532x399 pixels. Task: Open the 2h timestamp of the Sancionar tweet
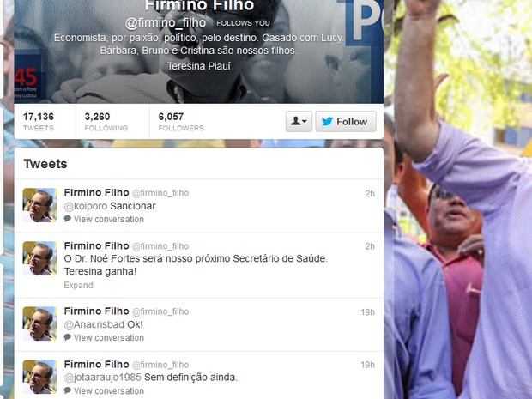[370, 193]
